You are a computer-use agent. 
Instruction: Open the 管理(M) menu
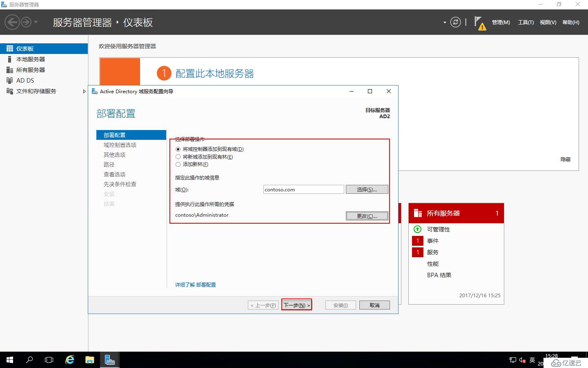click(501, 22)
